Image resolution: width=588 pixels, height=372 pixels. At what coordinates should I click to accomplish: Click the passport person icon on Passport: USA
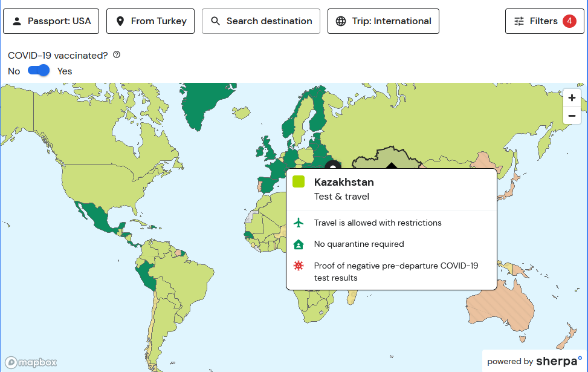tap(17, 21)
